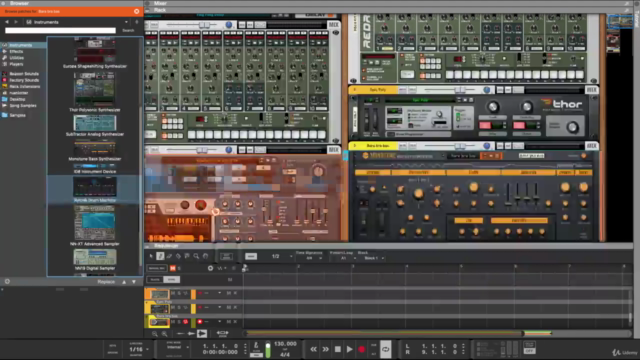
Task: Select the Razor tool in sequencer toolbar
Action: [178, 256]
